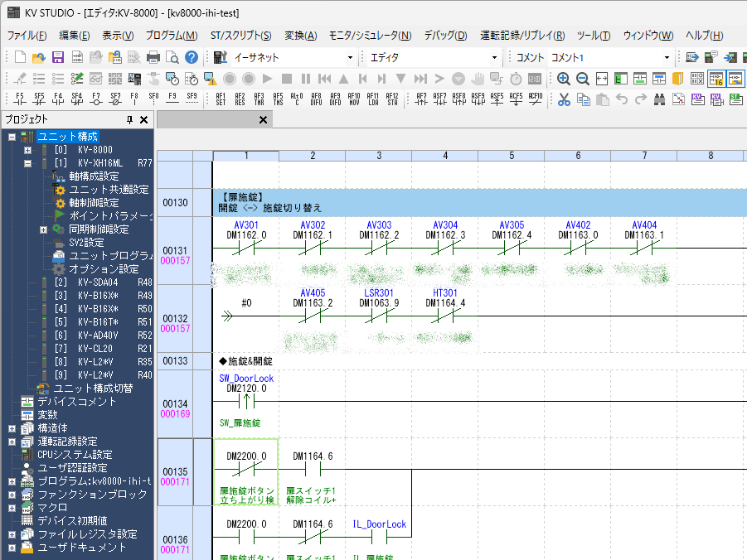Viewport: 747px width, 560px height.
Task: Search with the binoculars icon
Action: coord(659,99)
